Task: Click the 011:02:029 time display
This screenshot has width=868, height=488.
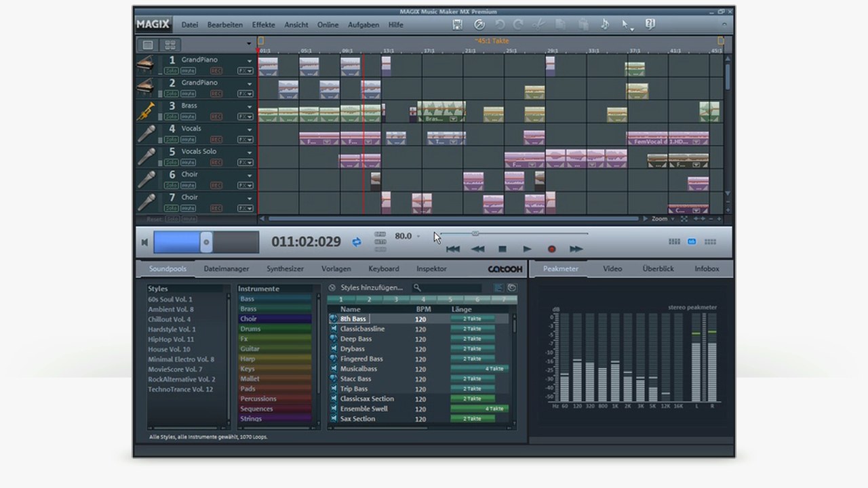Action: (306, 242)
